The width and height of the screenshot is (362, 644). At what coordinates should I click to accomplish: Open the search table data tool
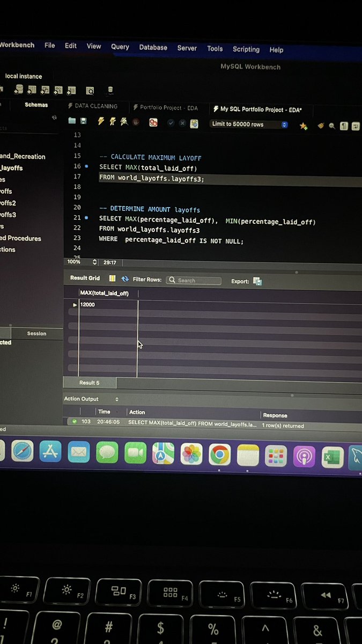90,91
